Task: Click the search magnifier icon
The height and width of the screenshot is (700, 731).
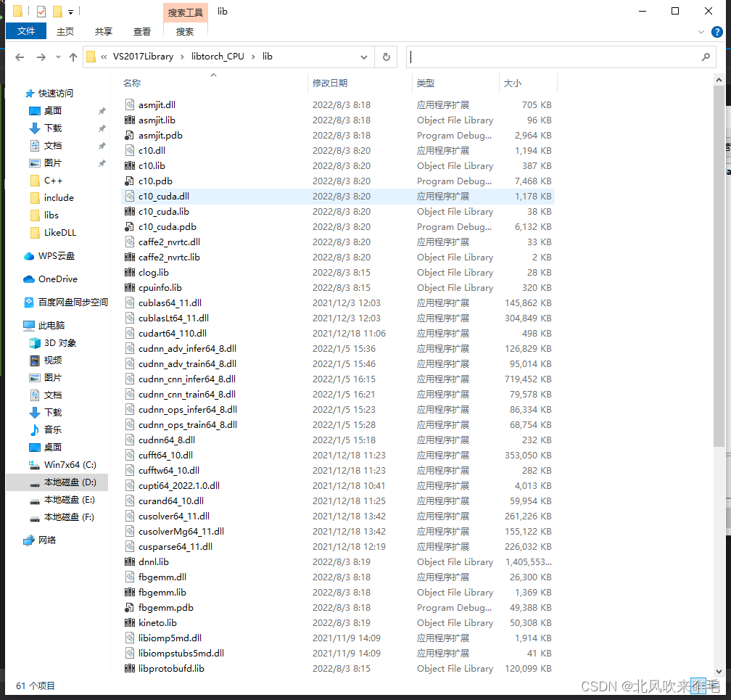Action: (706, 57)
